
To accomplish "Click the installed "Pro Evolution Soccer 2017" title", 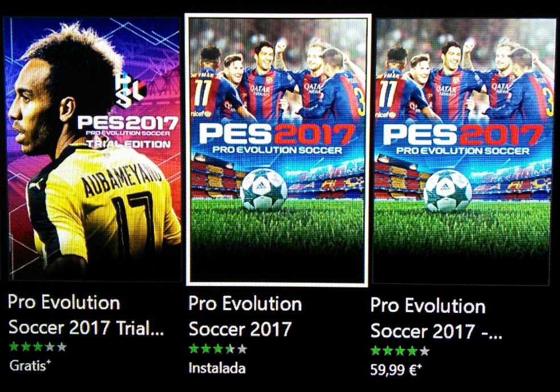I will pyautogui.click(x=245, y=316).
